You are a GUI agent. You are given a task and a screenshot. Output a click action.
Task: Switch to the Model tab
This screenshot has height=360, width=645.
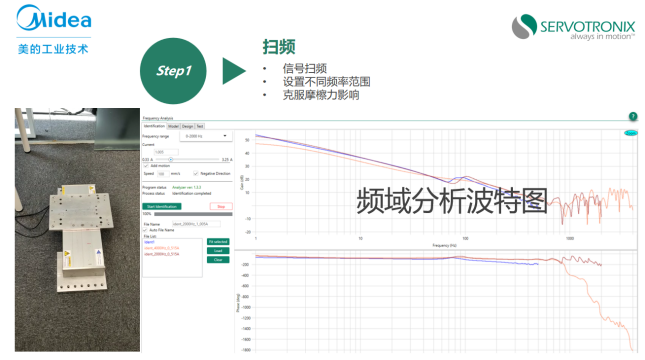(x=173, y=126)
